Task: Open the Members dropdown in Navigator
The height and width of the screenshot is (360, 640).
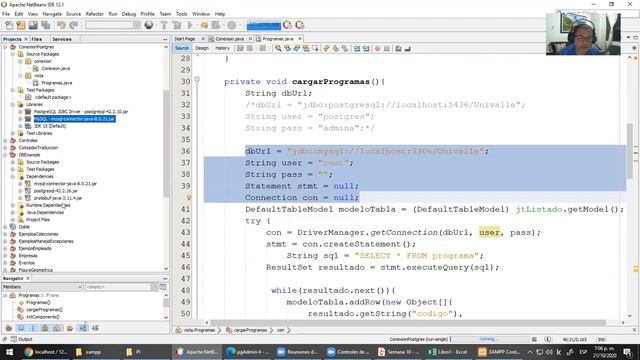Action: [x=42, y=287]
